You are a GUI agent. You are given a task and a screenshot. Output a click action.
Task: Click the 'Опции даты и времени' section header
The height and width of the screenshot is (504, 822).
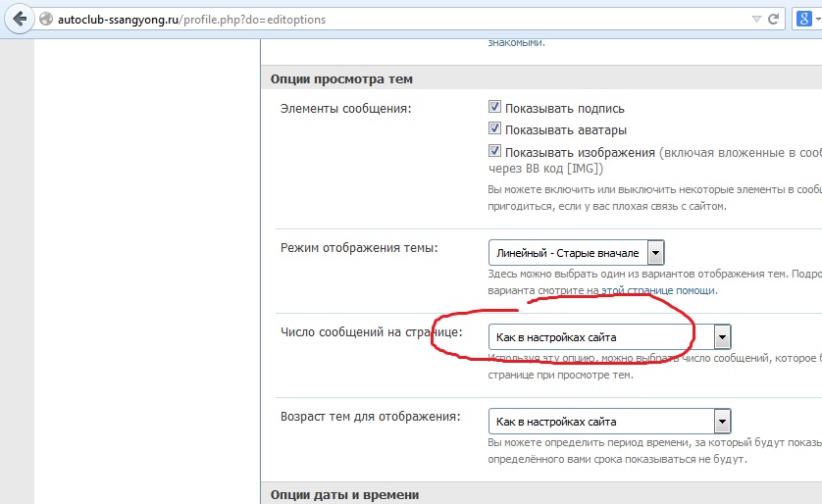(343, 494)
